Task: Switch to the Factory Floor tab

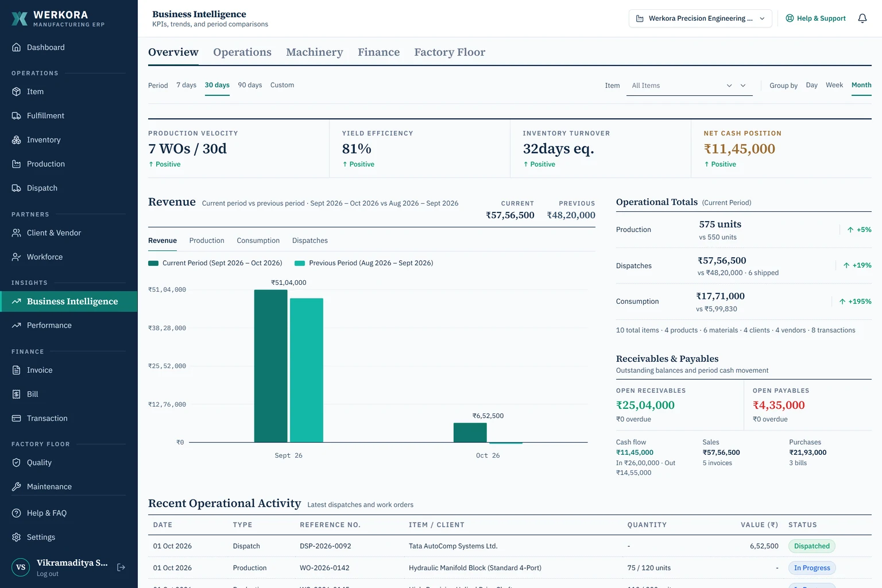Action: [x=450, y=52]
